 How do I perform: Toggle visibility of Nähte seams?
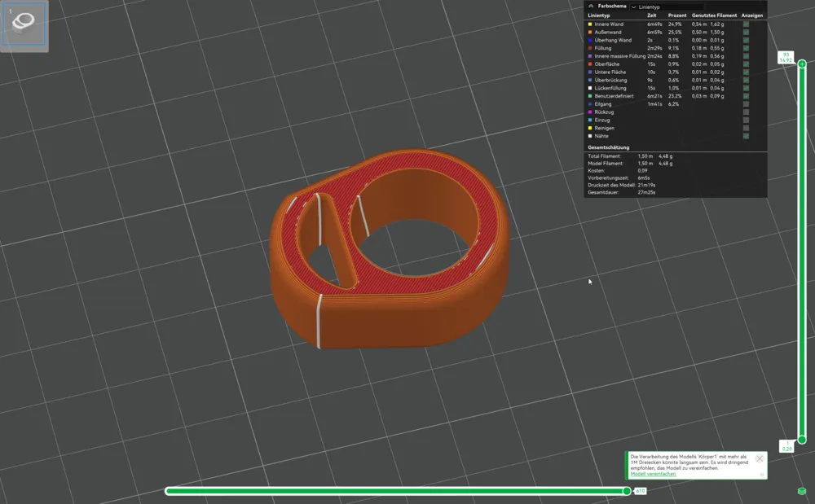(x=746, y=136)
